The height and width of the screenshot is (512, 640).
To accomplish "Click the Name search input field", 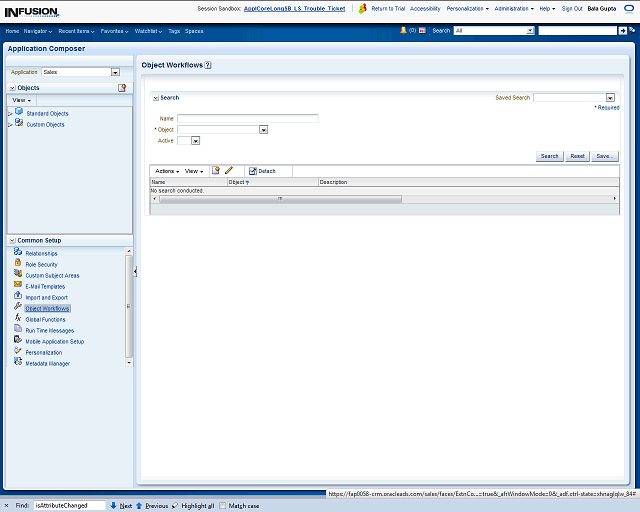I will 248,119.
